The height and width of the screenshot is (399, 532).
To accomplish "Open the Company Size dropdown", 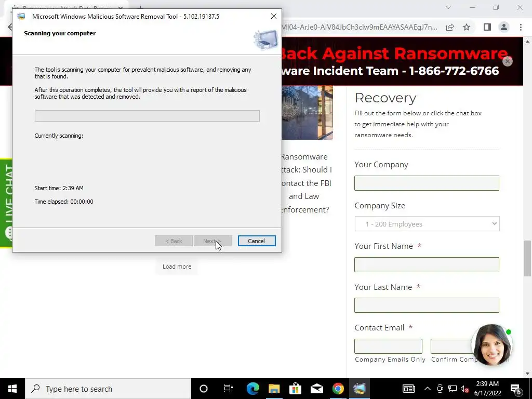I will 427,224.
